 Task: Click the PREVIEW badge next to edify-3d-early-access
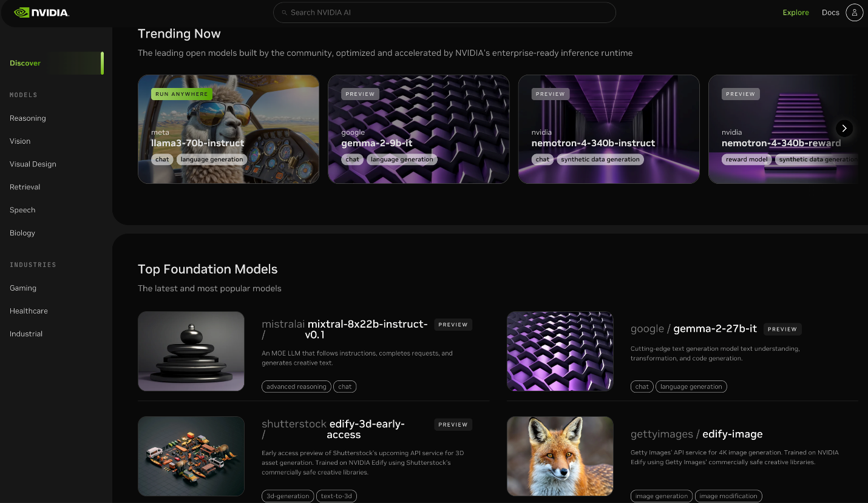[453, 425]
